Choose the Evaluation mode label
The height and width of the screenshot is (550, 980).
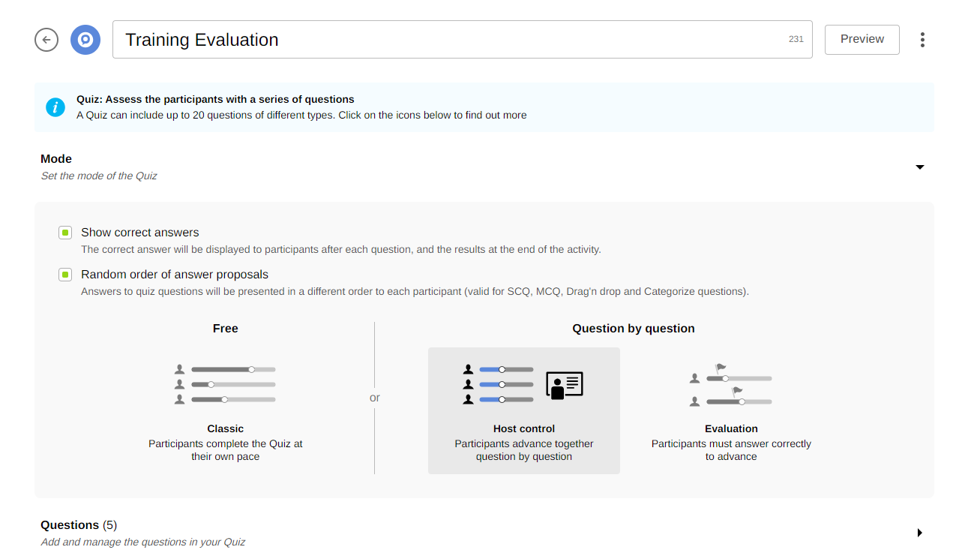[731, 429]
